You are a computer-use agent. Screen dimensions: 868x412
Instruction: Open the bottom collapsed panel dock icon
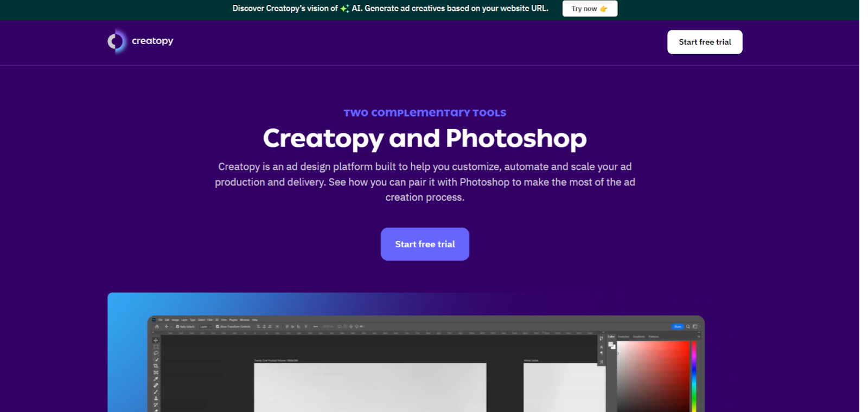(602, 362)
